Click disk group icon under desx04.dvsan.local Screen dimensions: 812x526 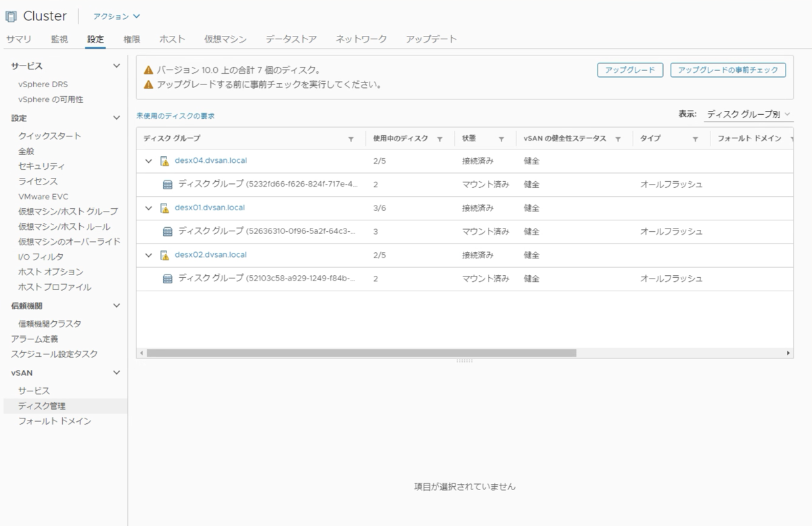coord(168,185)
